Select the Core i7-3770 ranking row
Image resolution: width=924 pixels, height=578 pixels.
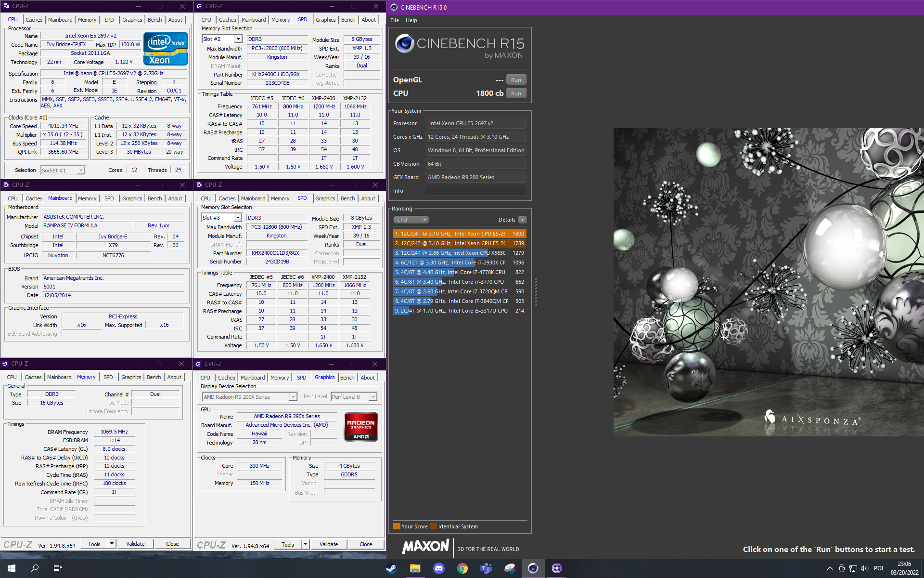pyautogui.click(x=460, y=282)
